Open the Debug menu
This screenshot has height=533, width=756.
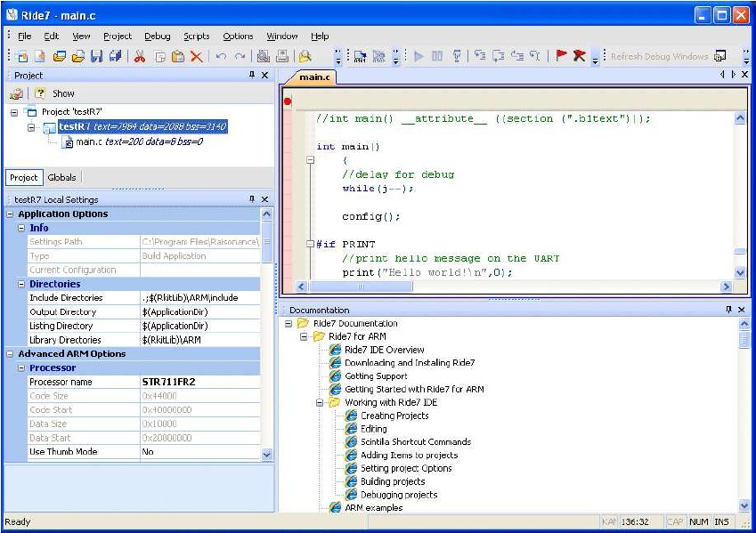click(157, 36)
